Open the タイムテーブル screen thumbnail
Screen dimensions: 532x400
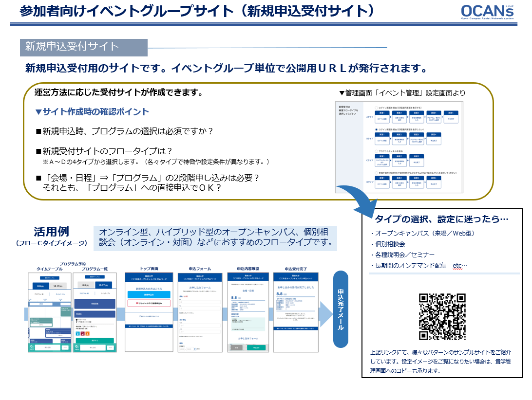click(50, 312)
